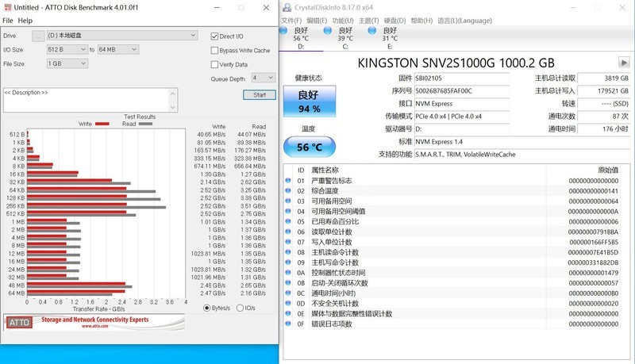635x364 pixels.
Task: Click the Start benchmark button
Action: (x=260, y=95)
